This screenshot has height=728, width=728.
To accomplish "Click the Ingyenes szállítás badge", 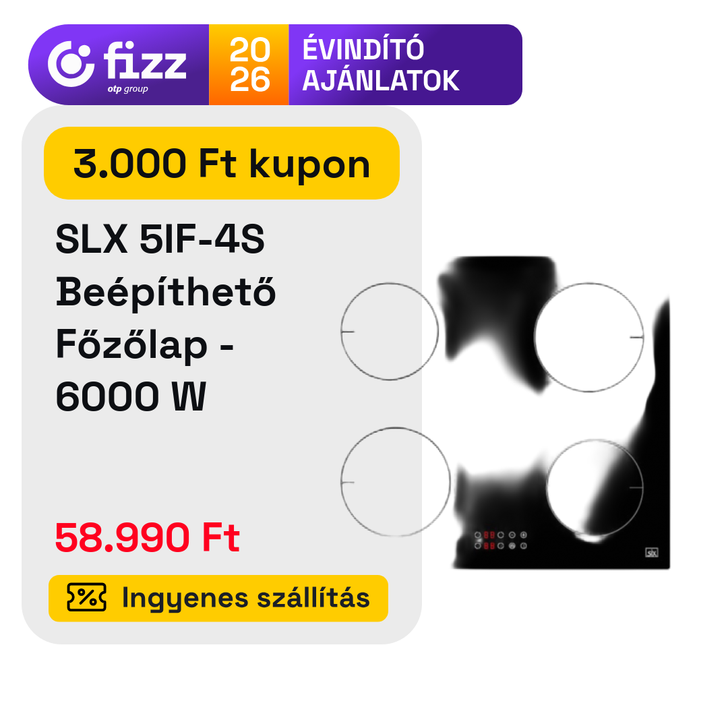I will pyautogui.click(x=218, y=598).
